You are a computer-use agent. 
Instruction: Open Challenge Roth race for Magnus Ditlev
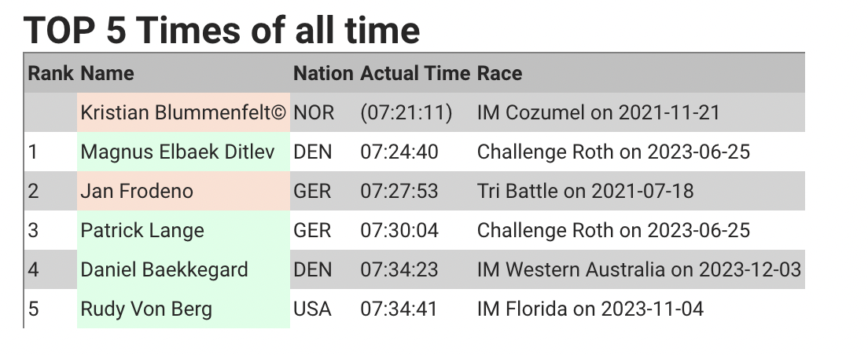(613, 152)
